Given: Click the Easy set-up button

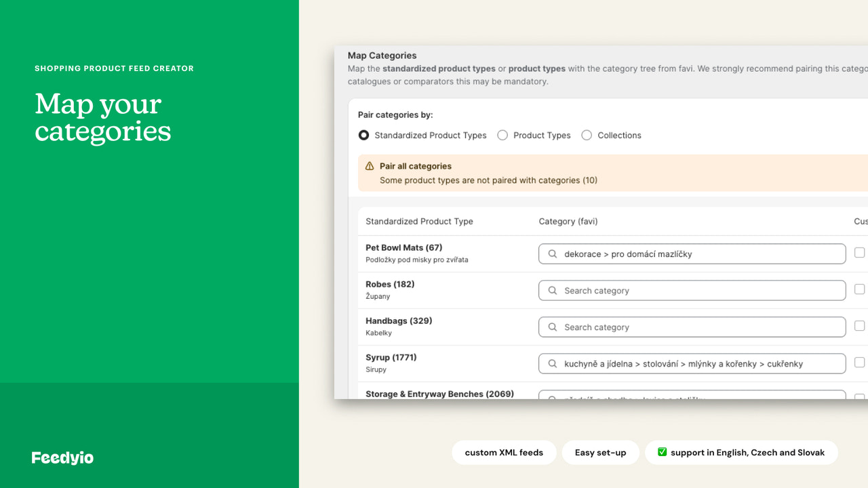Looking at the screenshot, I should pyautogui.click(x=600, y=452).
